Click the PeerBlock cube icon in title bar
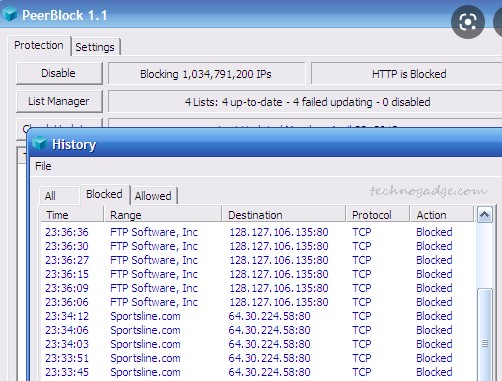The image size is (502, 381). tap(9, 14)
